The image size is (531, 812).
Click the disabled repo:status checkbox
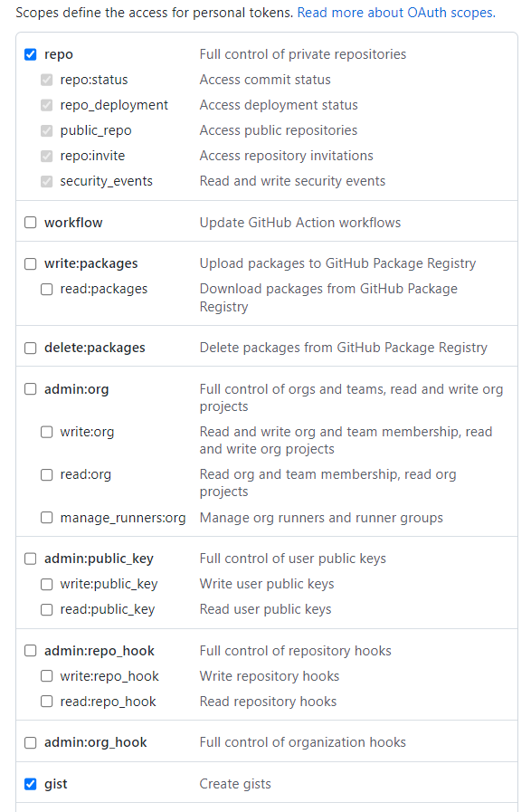pos(46,80)
